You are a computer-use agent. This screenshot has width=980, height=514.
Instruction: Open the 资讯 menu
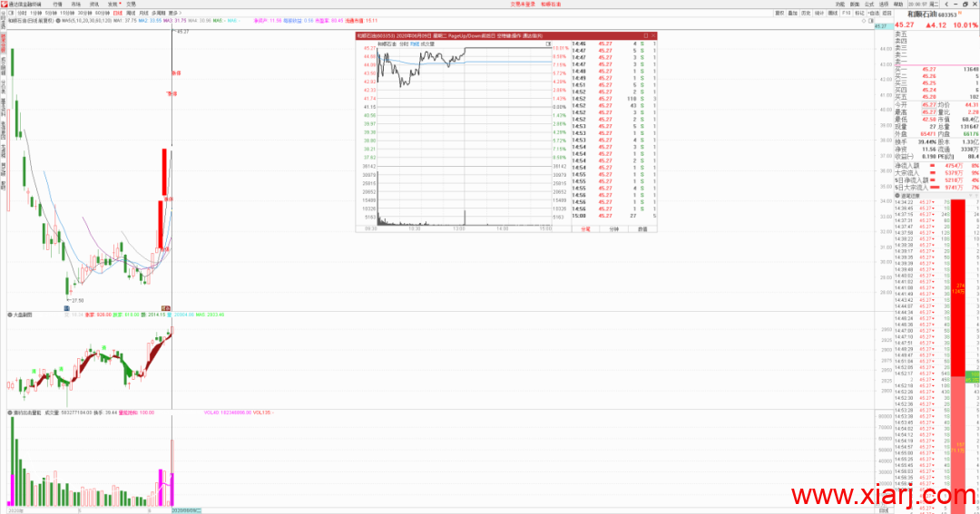coord(94,4)
